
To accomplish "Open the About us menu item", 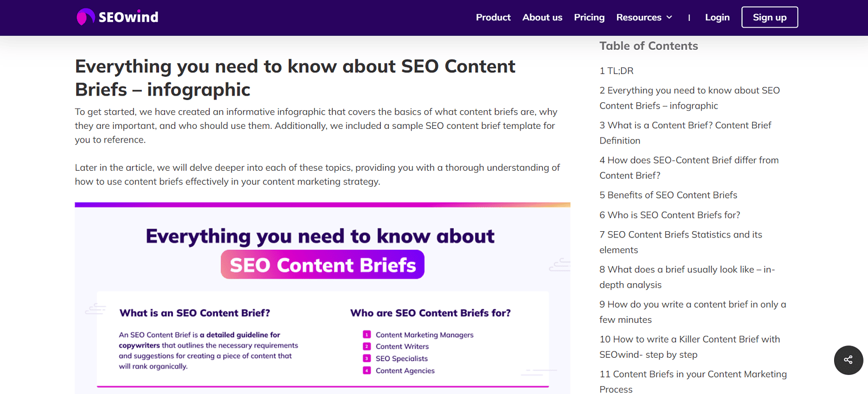I will click(x=542, y=17).
